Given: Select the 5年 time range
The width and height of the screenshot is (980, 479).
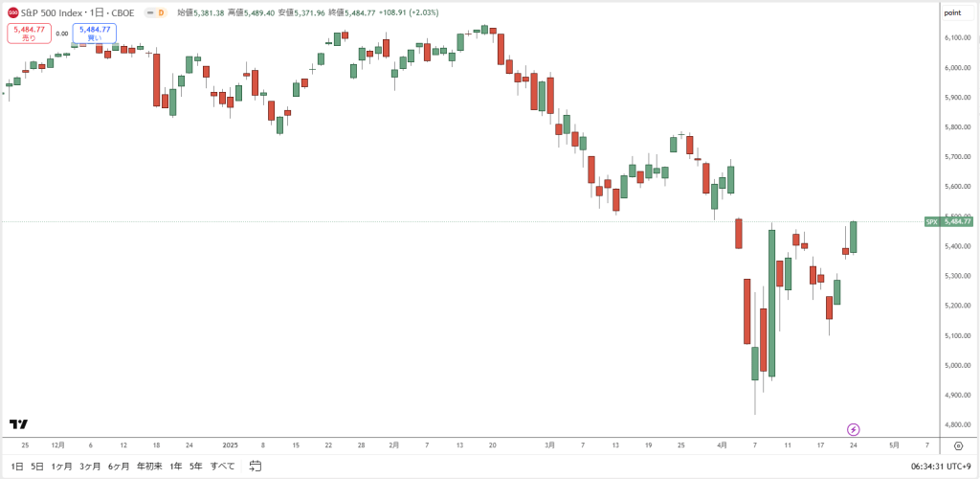Looking at the screenshot, I should point(196,466).
